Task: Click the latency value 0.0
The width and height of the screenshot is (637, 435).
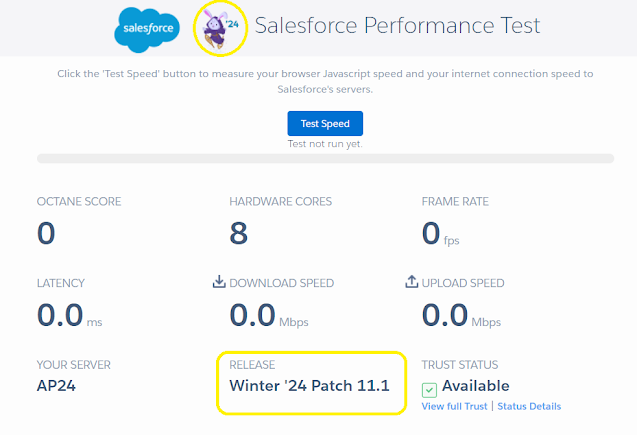Action: pyautogui.click(x=60, y=315)
